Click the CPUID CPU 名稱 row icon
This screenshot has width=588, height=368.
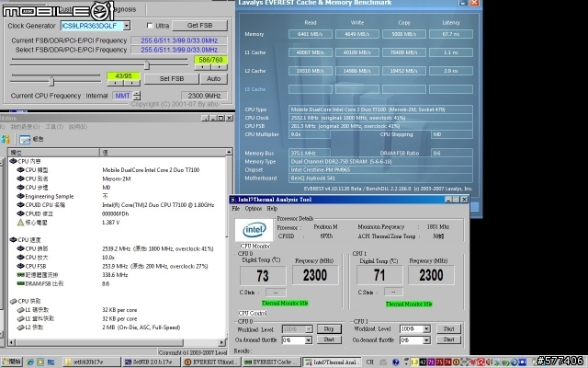click(x=20, y=204)
